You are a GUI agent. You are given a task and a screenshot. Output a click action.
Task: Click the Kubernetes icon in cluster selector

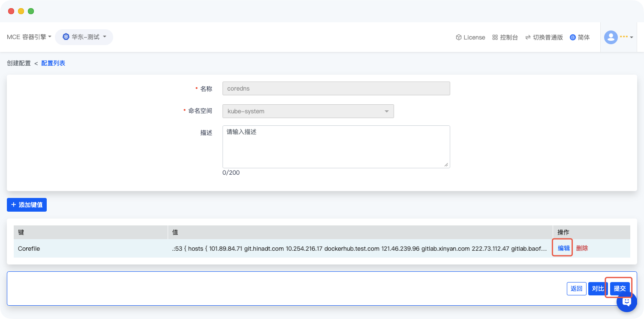tap(66, 37)
